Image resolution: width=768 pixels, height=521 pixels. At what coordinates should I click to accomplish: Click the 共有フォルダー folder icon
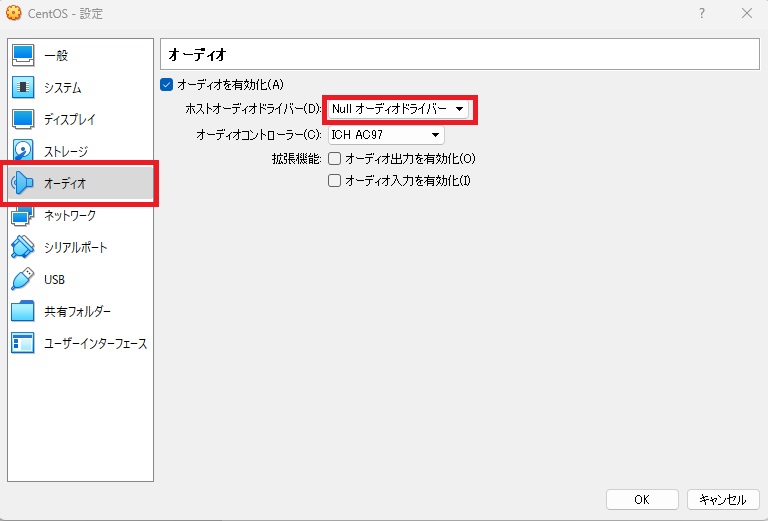23,311
